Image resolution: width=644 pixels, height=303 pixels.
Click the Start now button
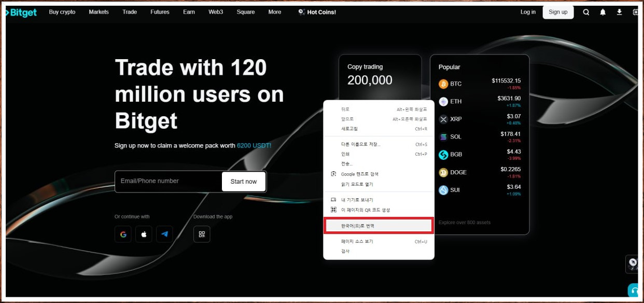click(244, 182)
